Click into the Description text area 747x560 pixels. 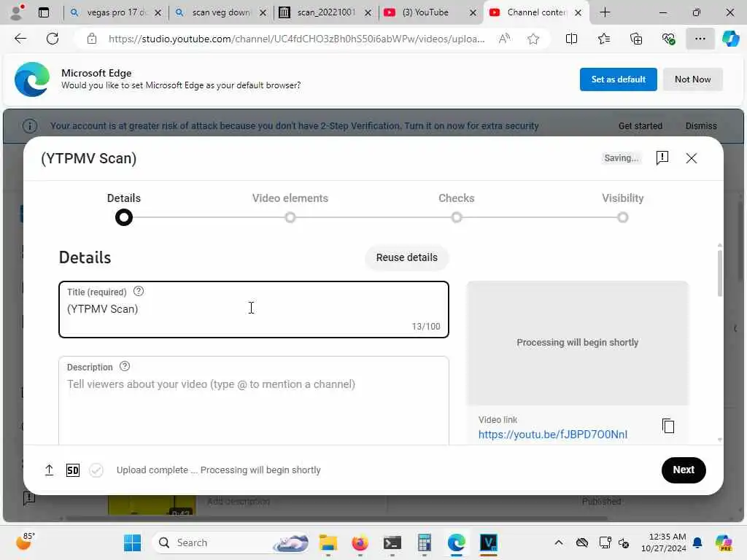(253, 401)
